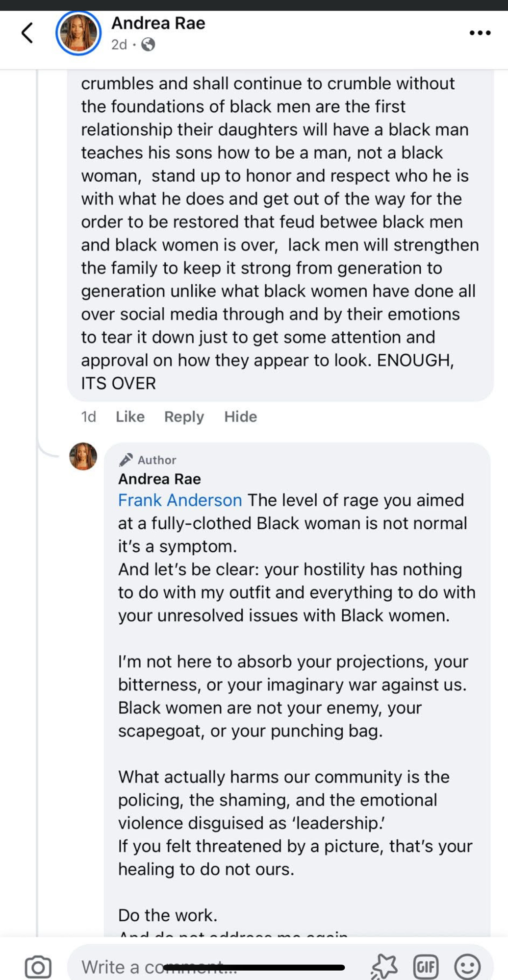Tap Andrea Rae's avatar beside her reply
508x980 pixels.
pyautogui.click(x=83, y=456)
